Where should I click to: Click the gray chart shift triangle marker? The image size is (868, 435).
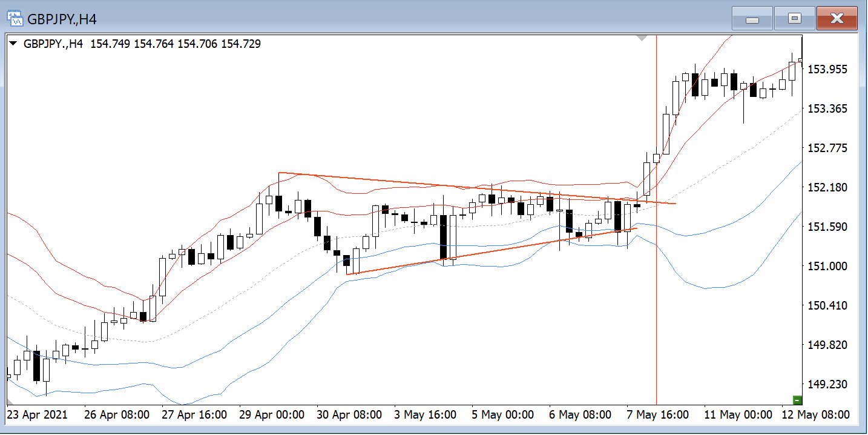click(x=643, y=38)
